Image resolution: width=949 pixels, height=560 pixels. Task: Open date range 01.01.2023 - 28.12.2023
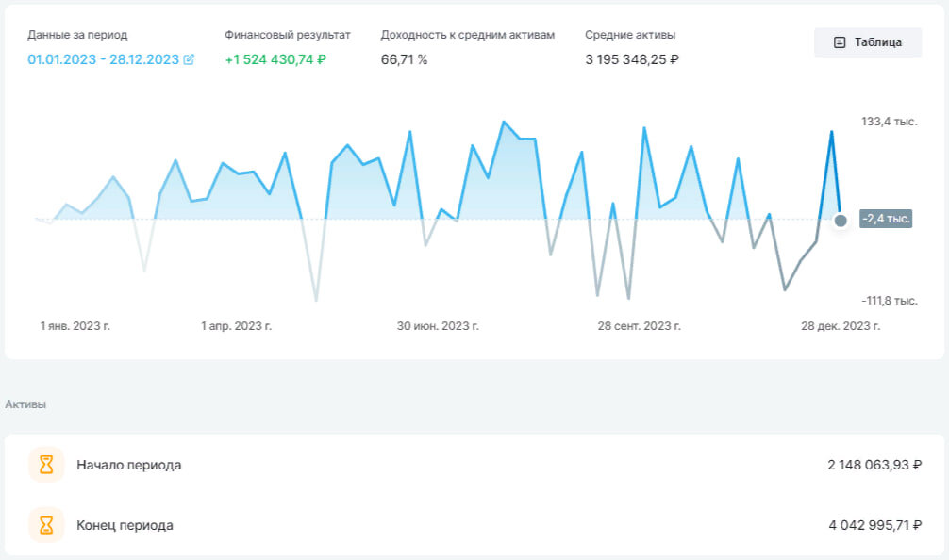pyautogui.click(x=103, y=59)
